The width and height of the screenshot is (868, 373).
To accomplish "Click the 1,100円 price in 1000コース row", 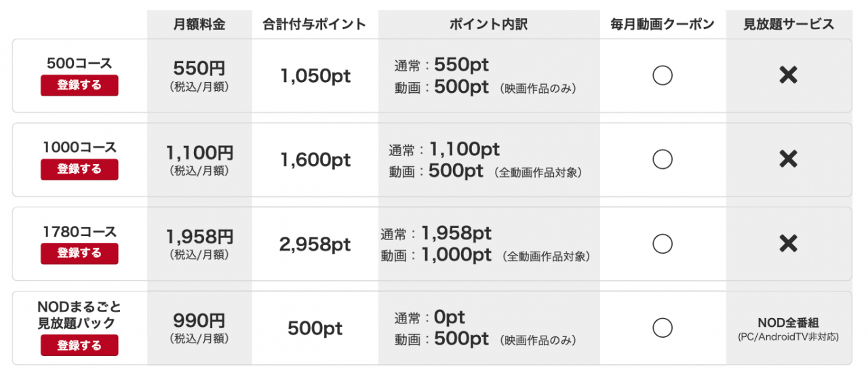I will (x=199, y=153).
